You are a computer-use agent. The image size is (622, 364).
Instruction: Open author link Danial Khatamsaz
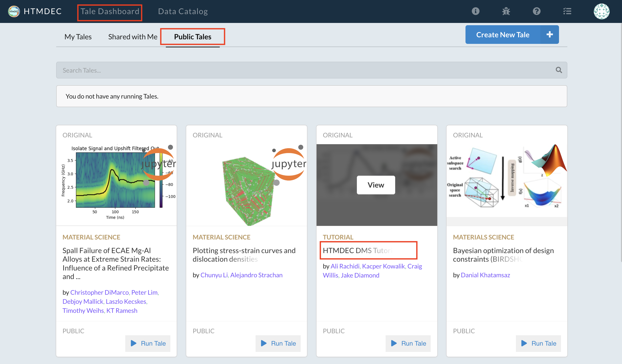click(x=485, y=275)
